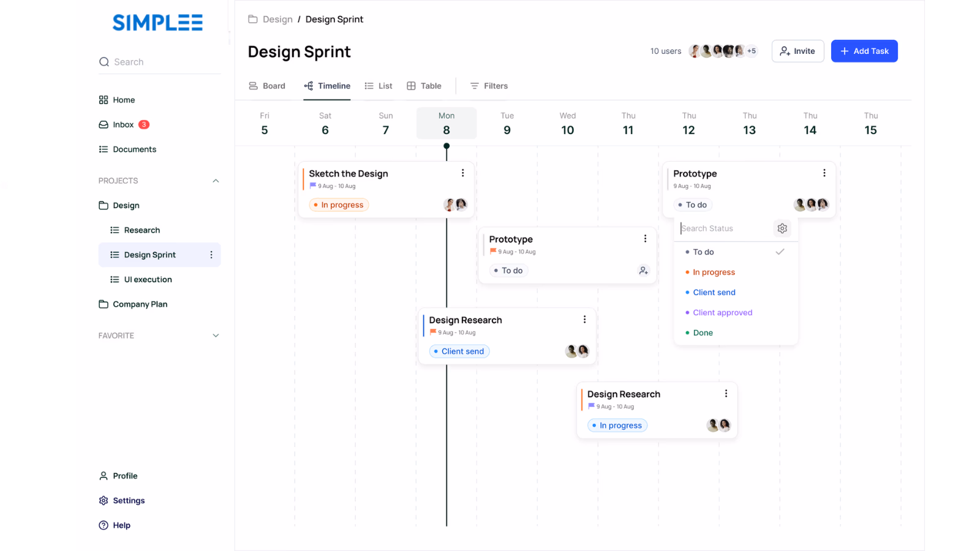Click the +5 users avatar badge
980x551 pixels.
click(x=752, y=51)
